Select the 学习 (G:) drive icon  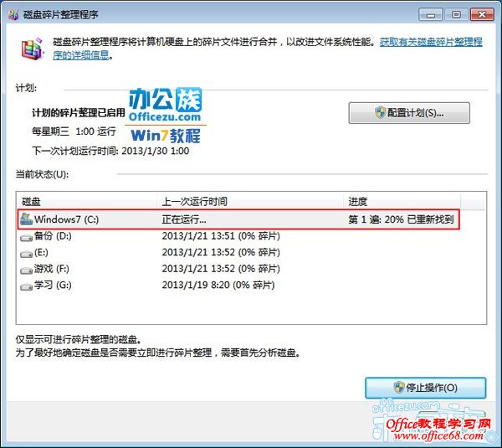coord(26,286)
